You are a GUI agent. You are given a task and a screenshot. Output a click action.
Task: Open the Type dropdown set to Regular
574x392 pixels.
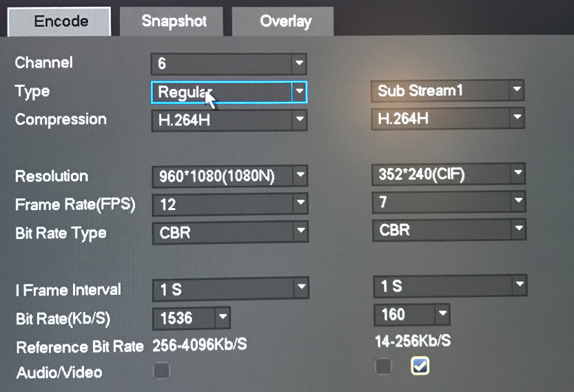tap(229, 92)
